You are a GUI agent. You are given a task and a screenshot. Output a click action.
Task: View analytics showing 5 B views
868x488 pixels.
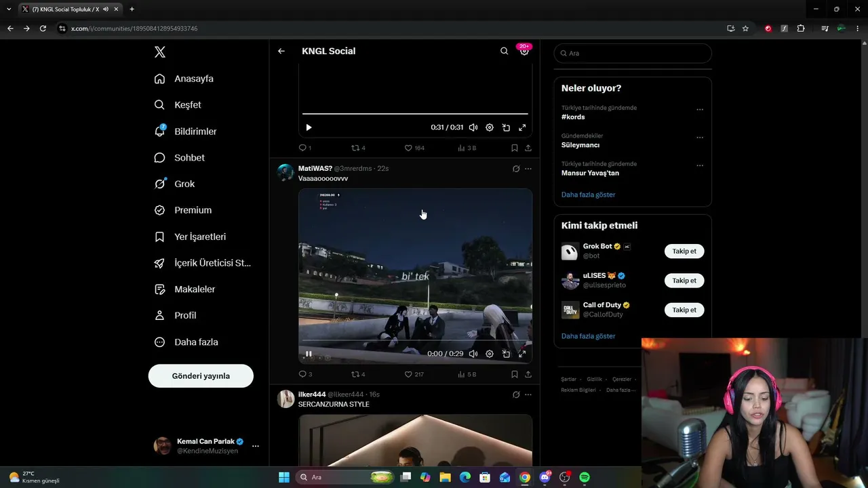[467, 374]
